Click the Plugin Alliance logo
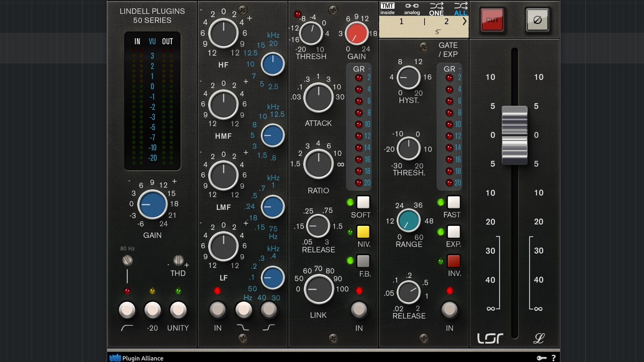The height and width of the screenshot is (362, 644). (x=137, y=358)
